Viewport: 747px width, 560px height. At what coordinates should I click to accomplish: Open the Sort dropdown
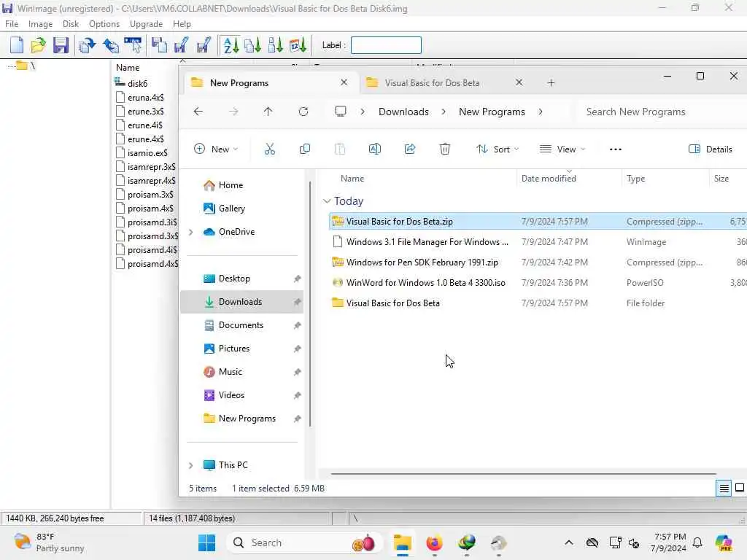pos(498,149)
